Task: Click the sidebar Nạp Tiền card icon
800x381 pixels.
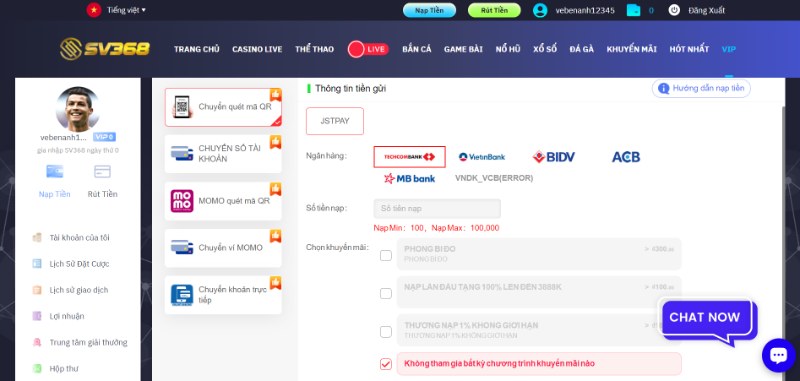Action: click(x=55, y=171)
